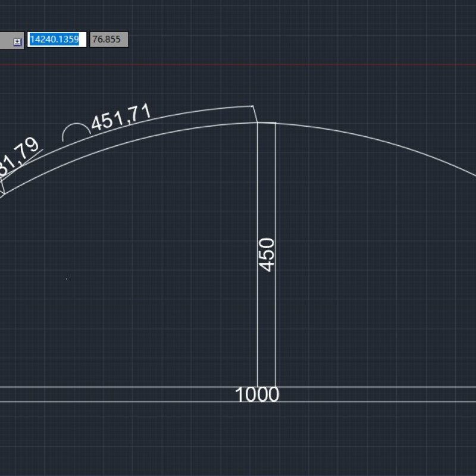Select the partially visible 31,79 dimension text
Image resolution: width=476 pixels, height=476 pixels.
[19, 158]
